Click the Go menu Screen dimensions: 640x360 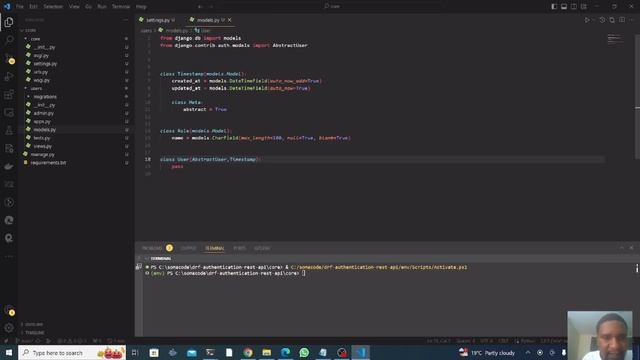coord(88,7)
